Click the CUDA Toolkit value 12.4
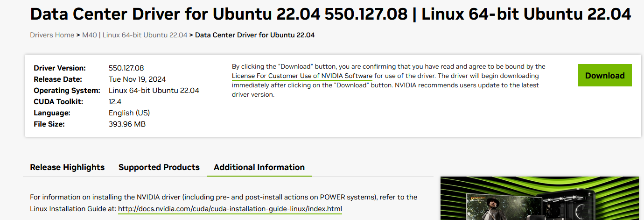This screenshot has height=220, width=644. click(x=115, y=102)
